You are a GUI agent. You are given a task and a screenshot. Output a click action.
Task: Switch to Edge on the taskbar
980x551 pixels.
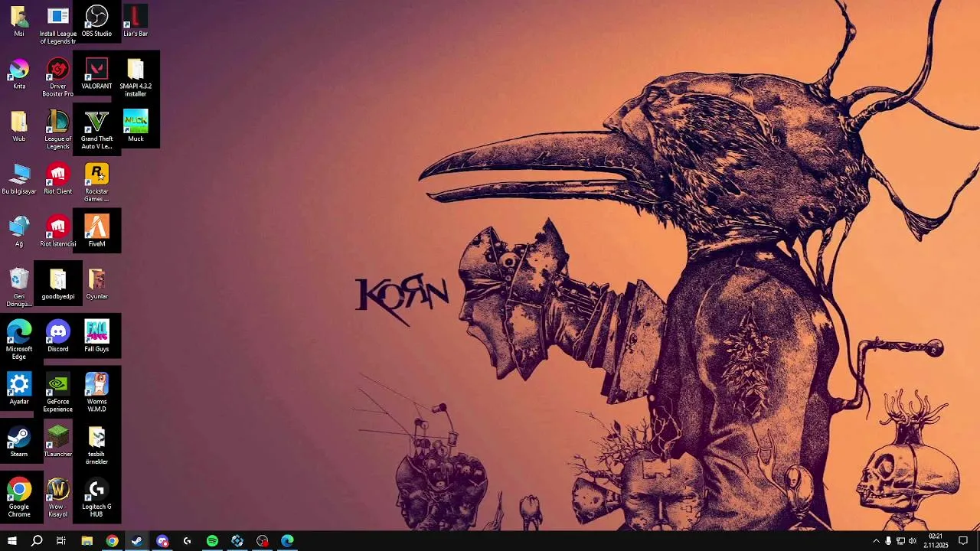287,541
